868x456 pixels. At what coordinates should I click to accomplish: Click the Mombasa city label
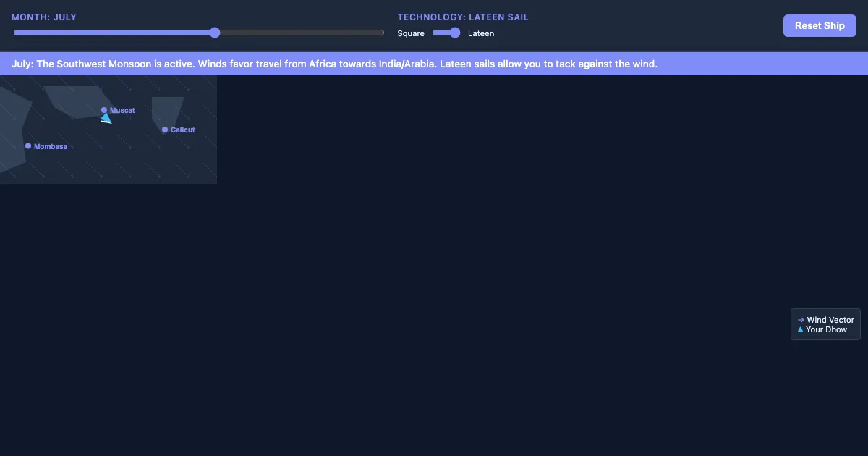[51, 146]
